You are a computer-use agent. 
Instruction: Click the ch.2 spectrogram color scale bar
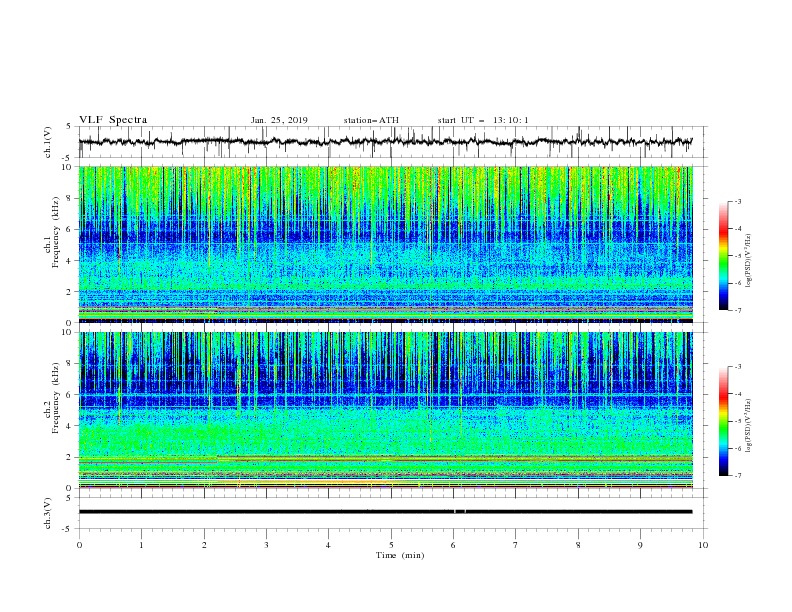723,421
